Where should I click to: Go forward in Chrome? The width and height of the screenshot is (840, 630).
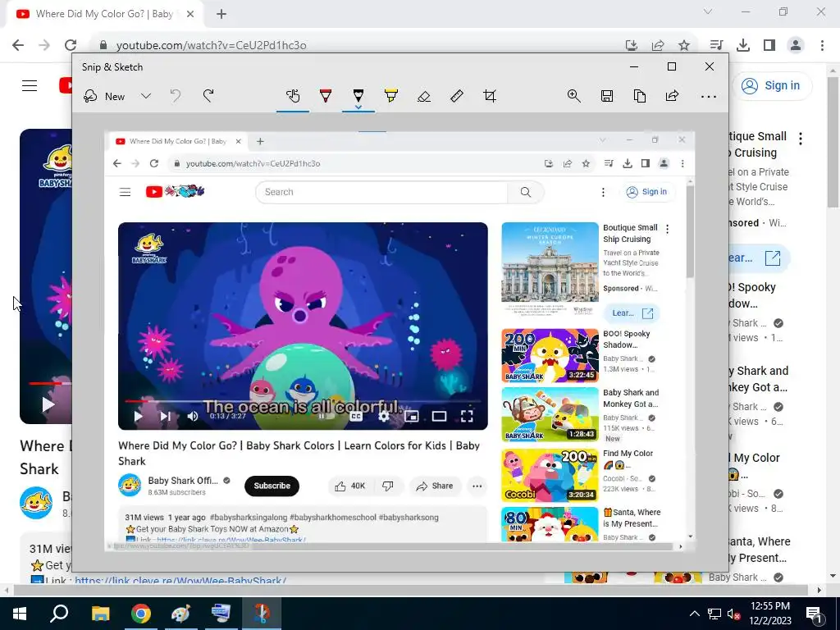pos(44,45)
